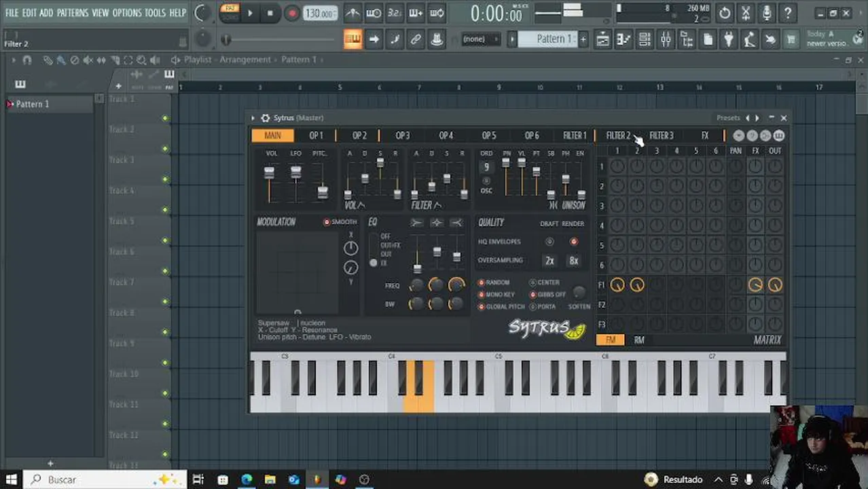Screen dimensions: 868x489
Task: Click the microphone recording icon in toolbar
Action: [767, 13]
